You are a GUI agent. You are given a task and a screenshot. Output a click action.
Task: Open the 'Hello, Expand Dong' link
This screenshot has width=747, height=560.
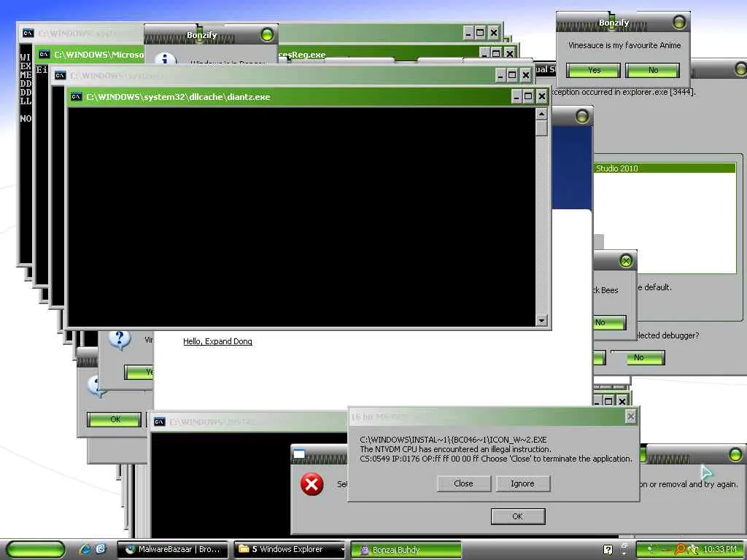217,341
